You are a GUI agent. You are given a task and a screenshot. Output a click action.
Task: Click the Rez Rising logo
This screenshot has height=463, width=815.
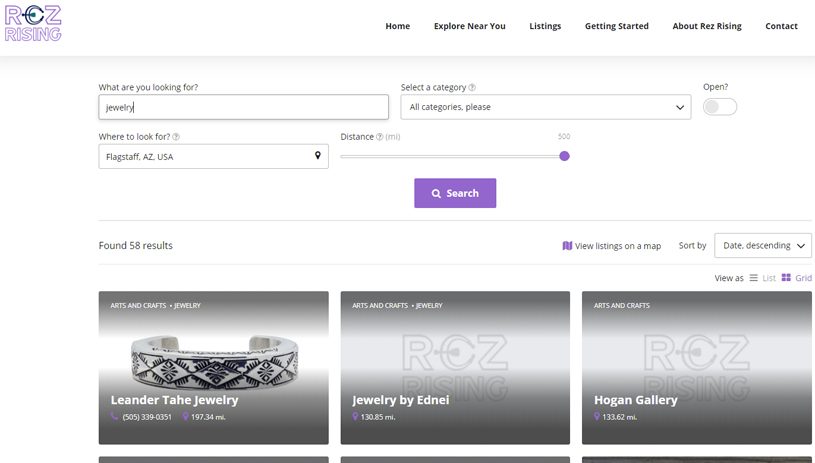pos(33,23)
